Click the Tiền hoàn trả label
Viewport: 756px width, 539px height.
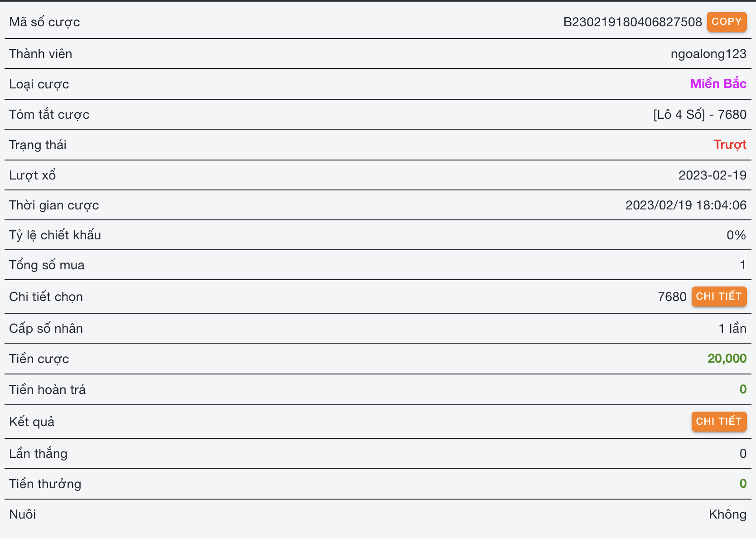tap(47, 390)
